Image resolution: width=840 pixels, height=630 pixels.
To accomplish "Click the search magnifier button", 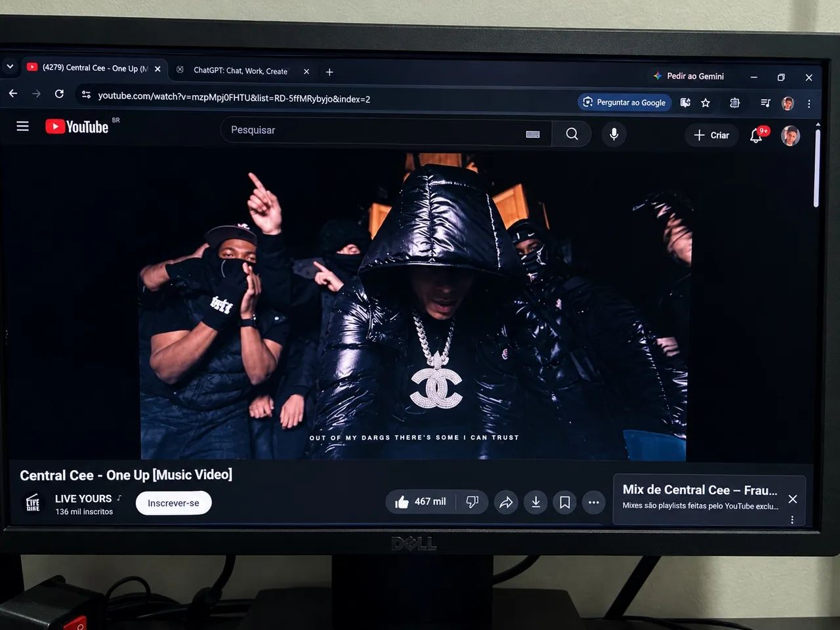I will click(x=572, y=134).
